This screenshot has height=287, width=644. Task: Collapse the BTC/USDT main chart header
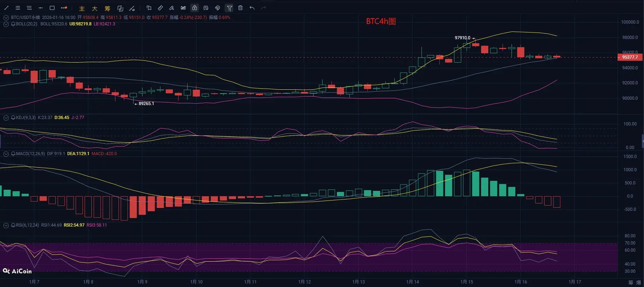[x=6, y=18]
